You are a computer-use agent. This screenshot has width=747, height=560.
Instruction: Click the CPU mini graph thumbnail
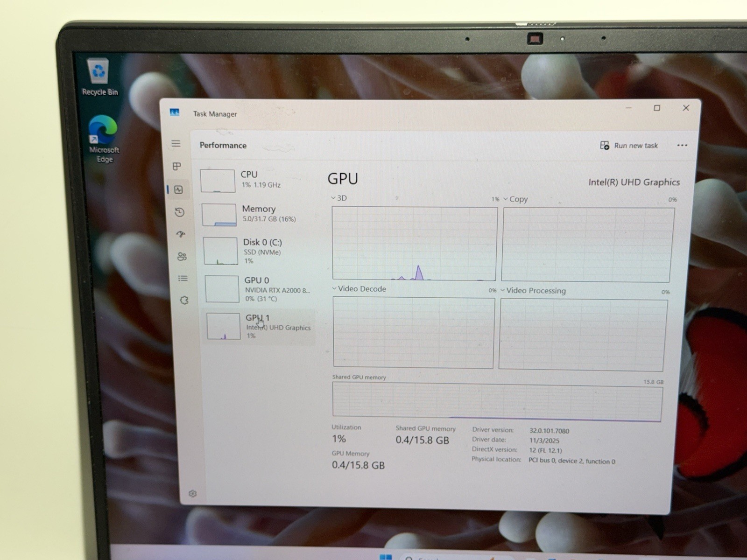[218, 181]
